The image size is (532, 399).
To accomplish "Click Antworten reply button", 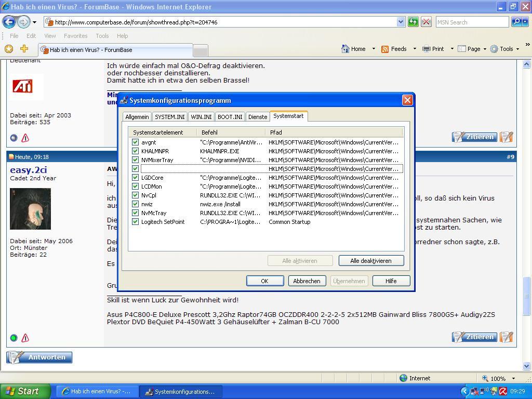I will pyautogui.click(x=39, y=357).
